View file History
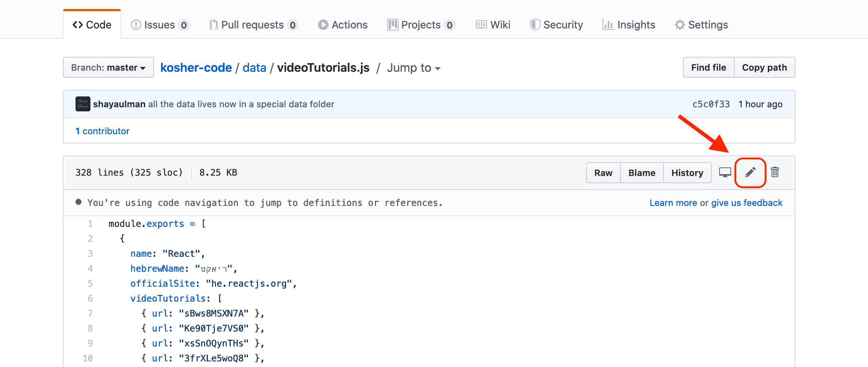Screen dimensions: 868x367 (687, 173)
